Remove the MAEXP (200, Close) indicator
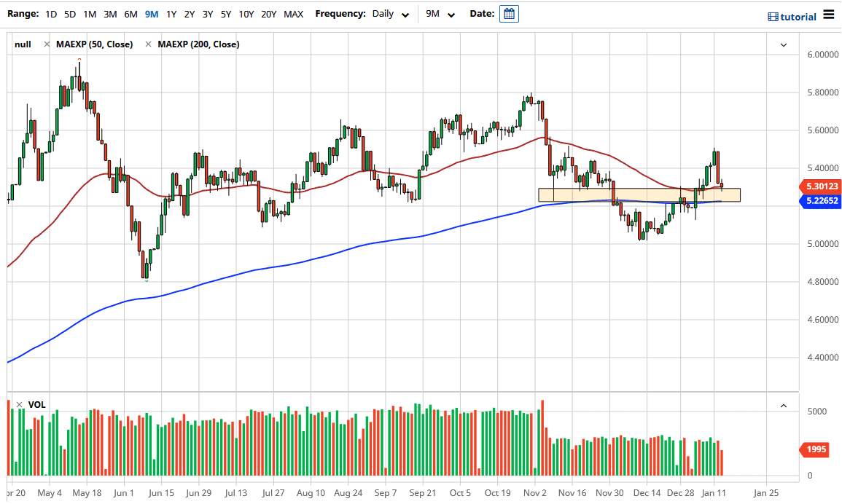This screenshot has width=842, height=504. click(x=148, y=44)
